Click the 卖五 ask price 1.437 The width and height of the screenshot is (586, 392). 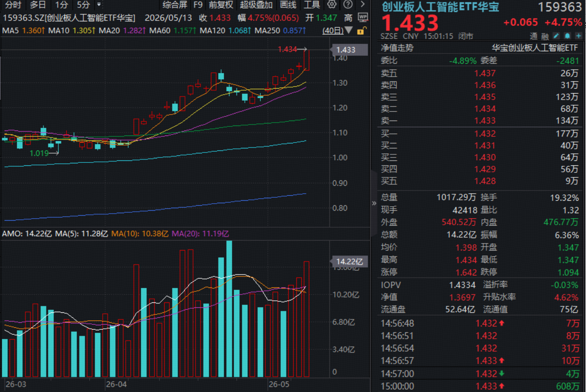(485, 73)
